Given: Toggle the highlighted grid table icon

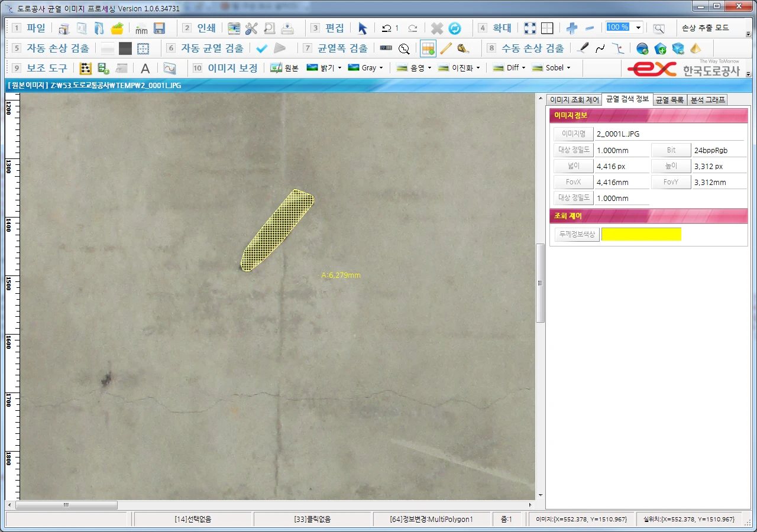Looking at the screenshot, I should [428, 48].
